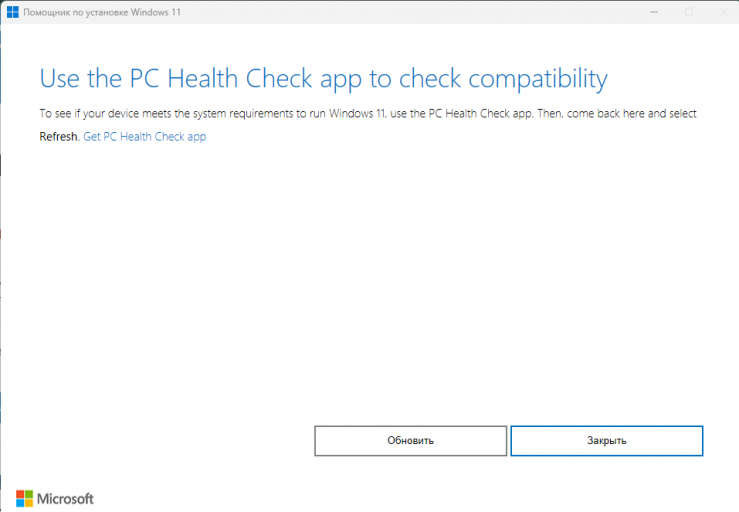Click the Закрыть button
Viewport: 739px width, 512px height.
[607, 441]
